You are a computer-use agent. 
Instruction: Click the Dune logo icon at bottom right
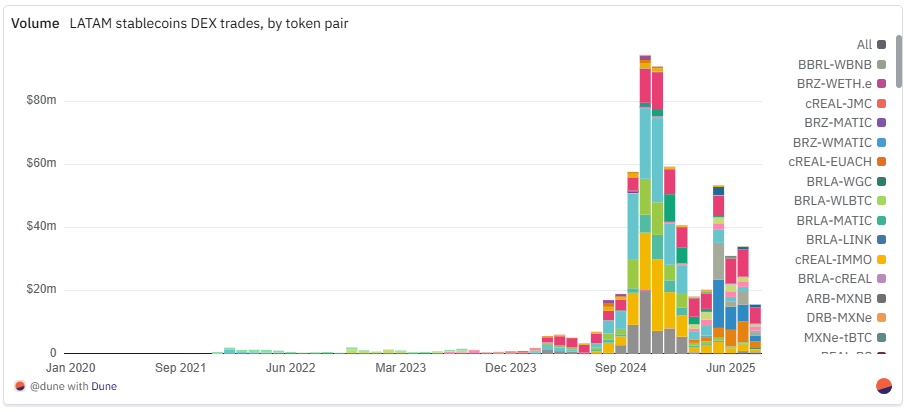click(x=883, y=386)
